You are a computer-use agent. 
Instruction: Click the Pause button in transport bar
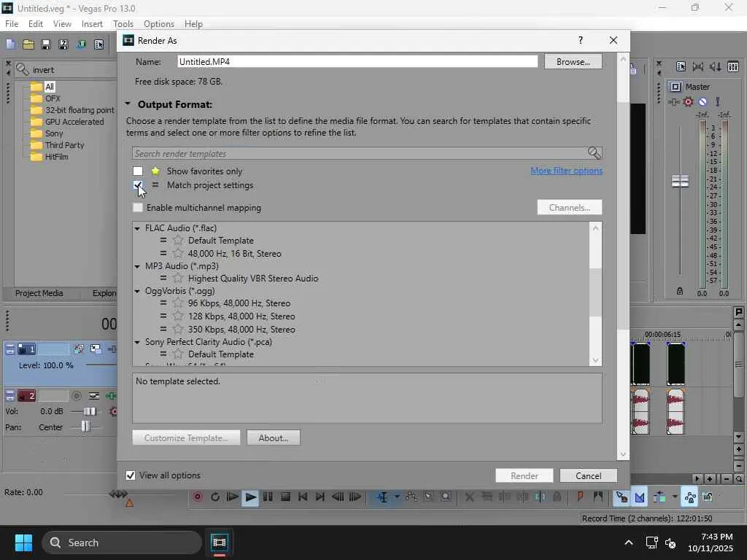point(268,497)
